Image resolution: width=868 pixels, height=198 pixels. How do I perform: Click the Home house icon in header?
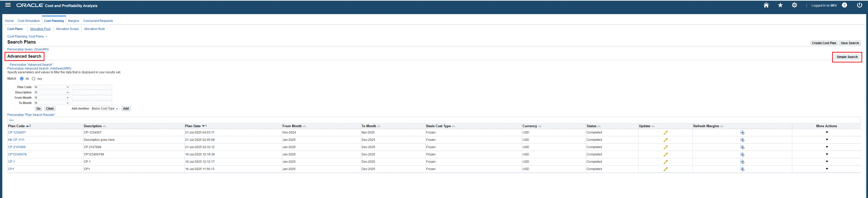[766, 5]
